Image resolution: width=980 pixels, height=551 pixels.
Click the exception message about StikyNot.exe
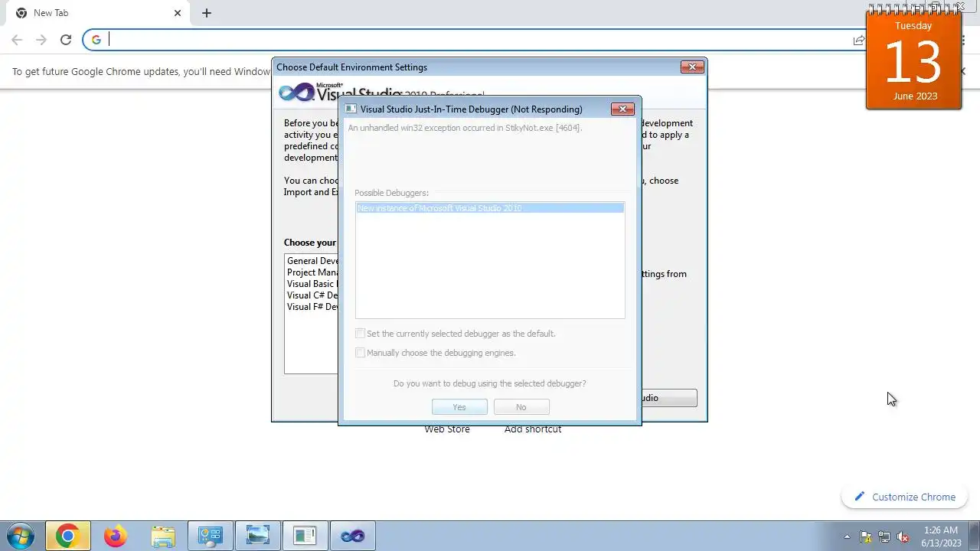465,128
